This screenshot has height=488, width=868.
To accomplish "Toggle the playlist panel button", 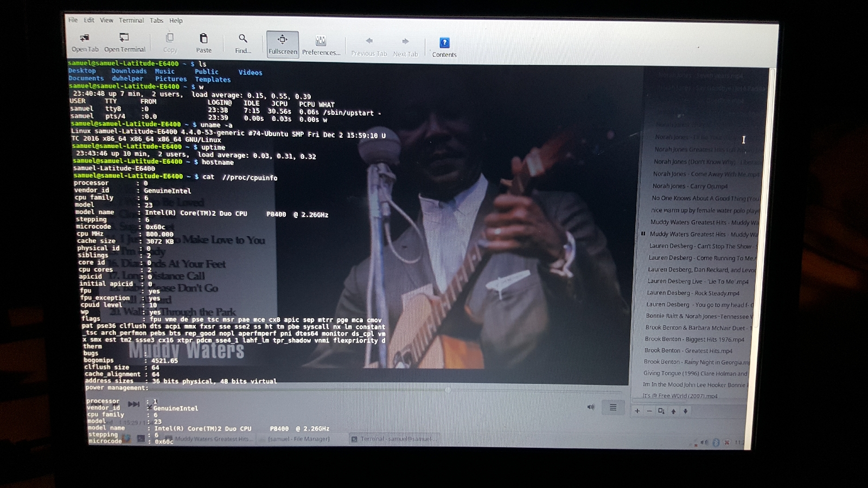I will (x=613, y=407).
